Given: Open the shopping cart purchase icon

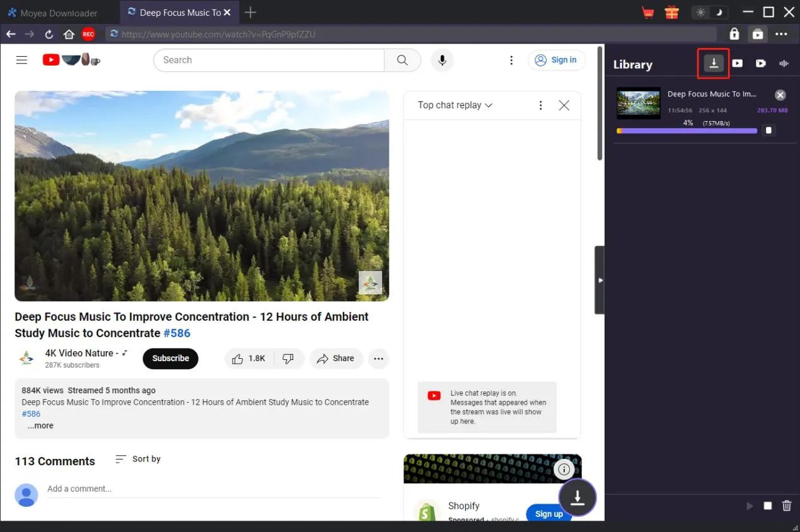Looking at the screenshot, I should pos(647,13).
